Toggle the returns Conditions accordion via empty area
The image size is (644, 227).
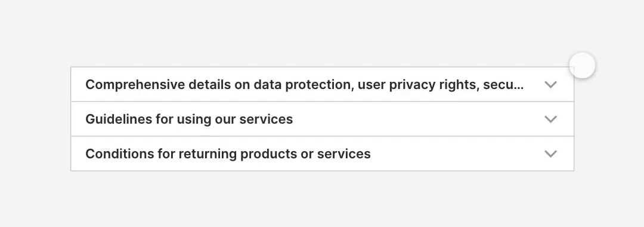pos(456,154)
